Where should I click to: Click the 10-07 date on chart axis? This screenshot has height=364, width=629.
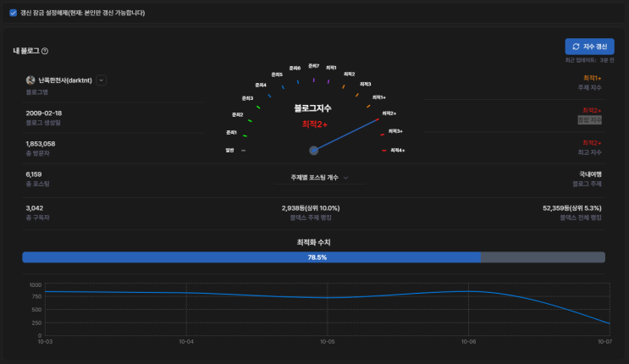[x=605, y=342]
